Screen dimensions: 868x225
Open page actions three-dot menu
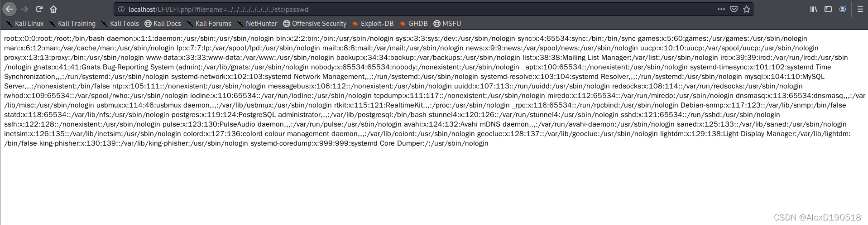point(721,9)
